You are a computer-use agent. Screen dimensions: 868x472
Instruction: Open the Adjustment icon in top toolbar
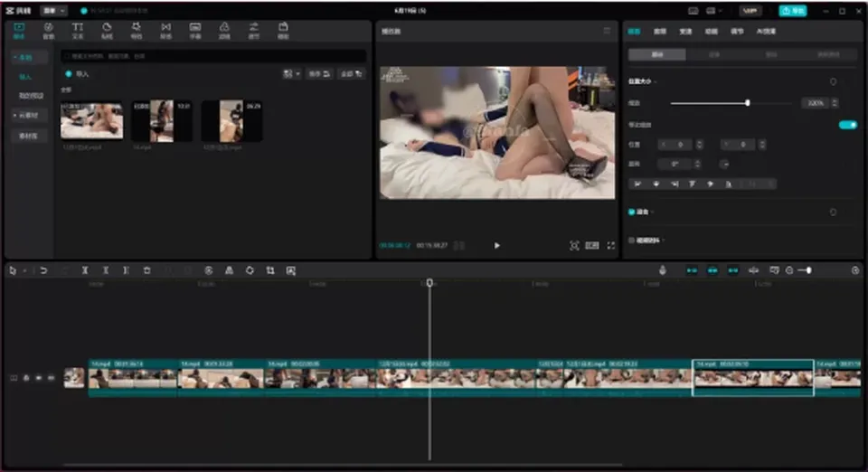(253, 31)
